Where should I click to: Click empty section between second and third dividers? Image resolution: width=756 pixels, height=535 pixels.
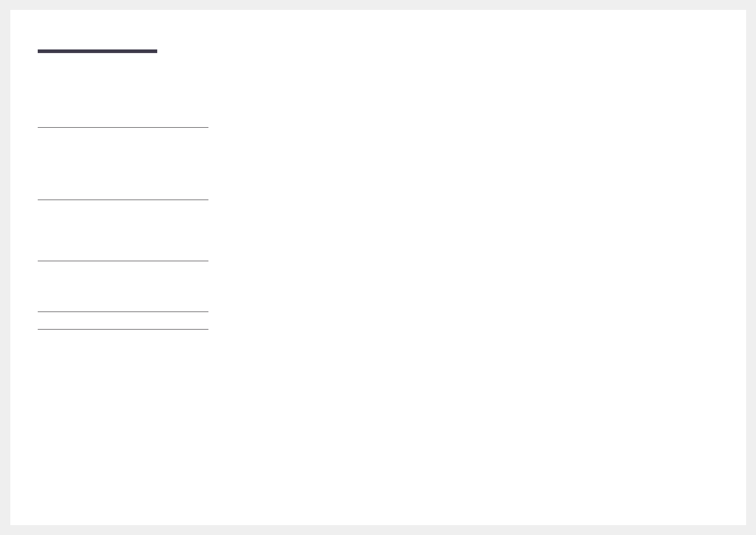(x=123, y=231)
